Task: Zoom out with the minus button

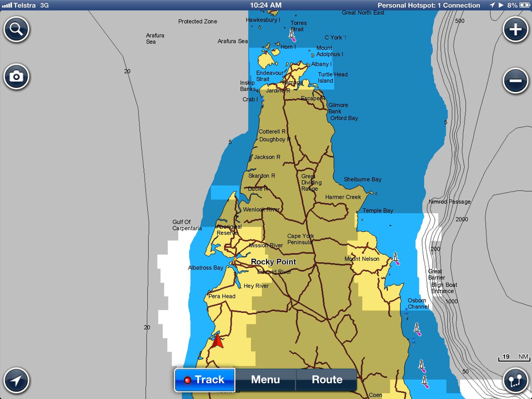Action: point(515,81)
